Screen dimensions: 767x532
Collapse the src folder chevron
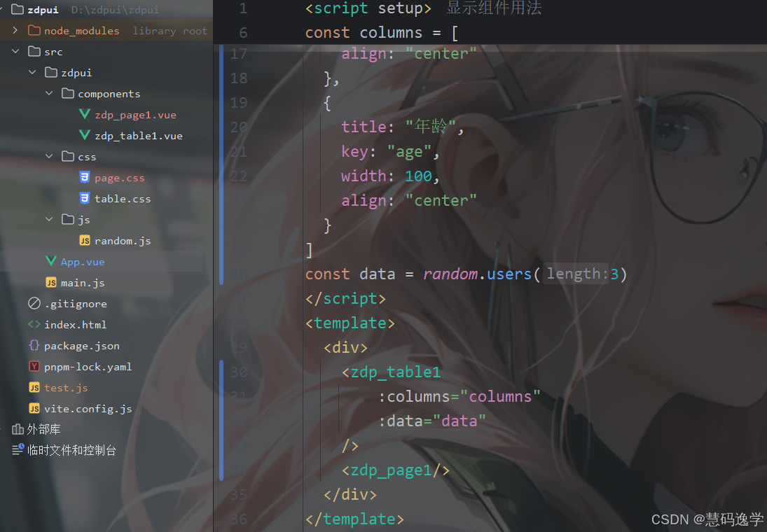coord(15,51)
